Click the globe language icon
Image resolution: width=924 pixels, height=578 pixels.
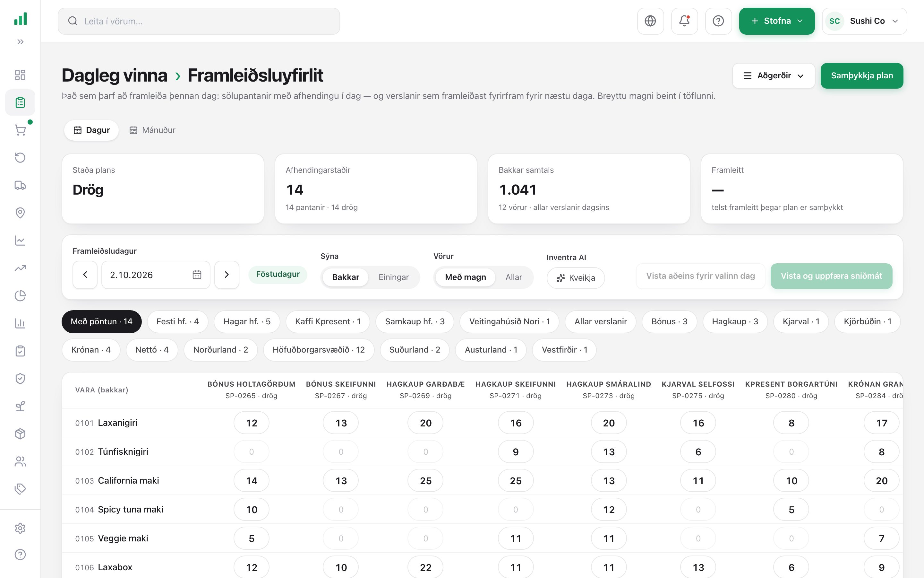pyautogui.click(x=650, y=21)
